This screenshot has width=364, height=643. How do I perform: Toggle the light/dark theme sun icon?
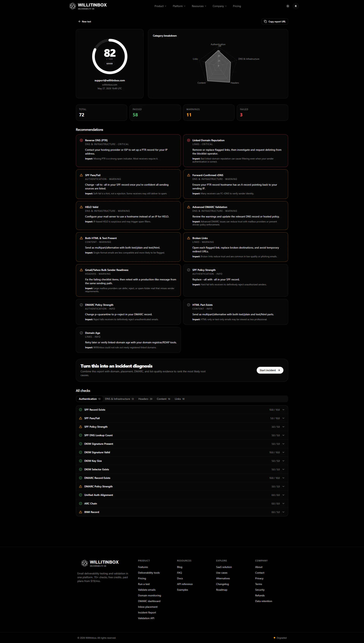pos(288,6)
